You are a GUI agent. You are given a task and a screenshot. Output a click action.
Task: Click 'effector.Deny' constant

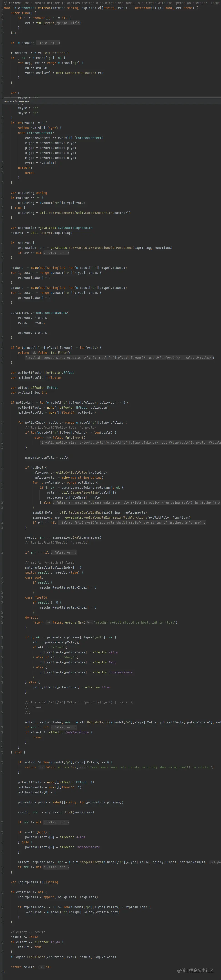[x=104, y=662]
